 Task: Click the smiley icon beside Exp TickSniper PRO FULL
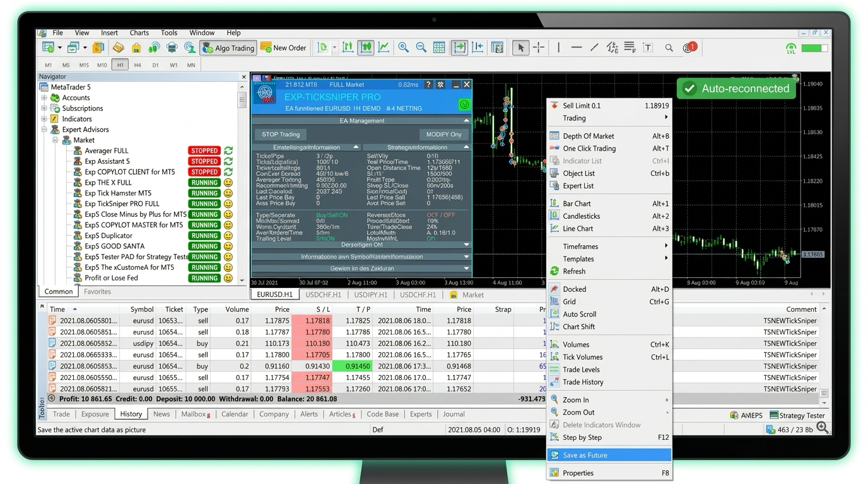click(x=228, y=204)
